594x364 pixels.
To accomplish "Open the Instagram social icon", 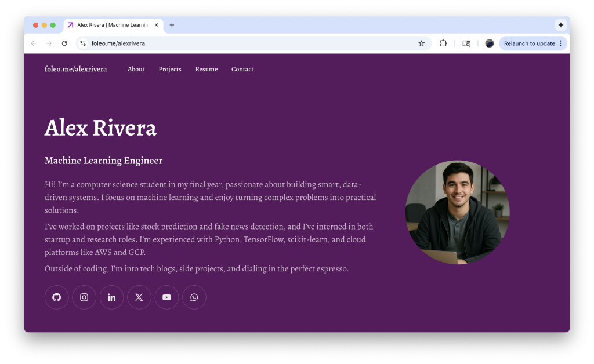I will pyautogui.click(x=84, y=297).
